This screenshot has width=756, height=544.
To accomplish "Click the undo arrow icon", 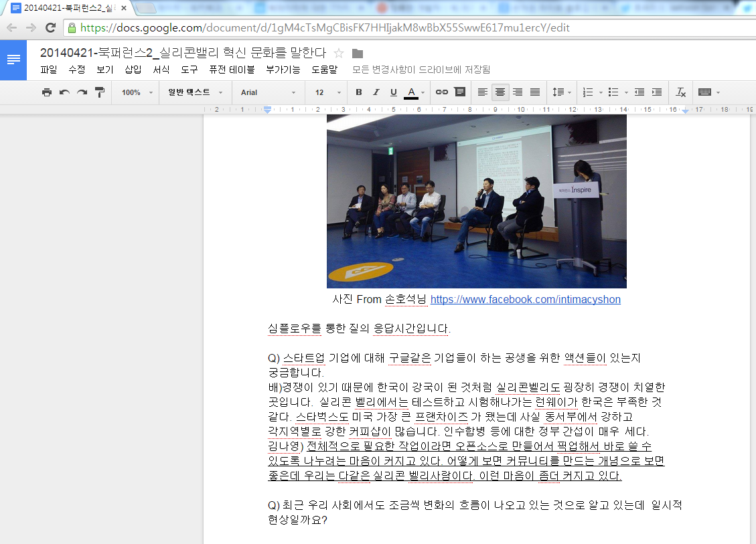I will (64, 92).
